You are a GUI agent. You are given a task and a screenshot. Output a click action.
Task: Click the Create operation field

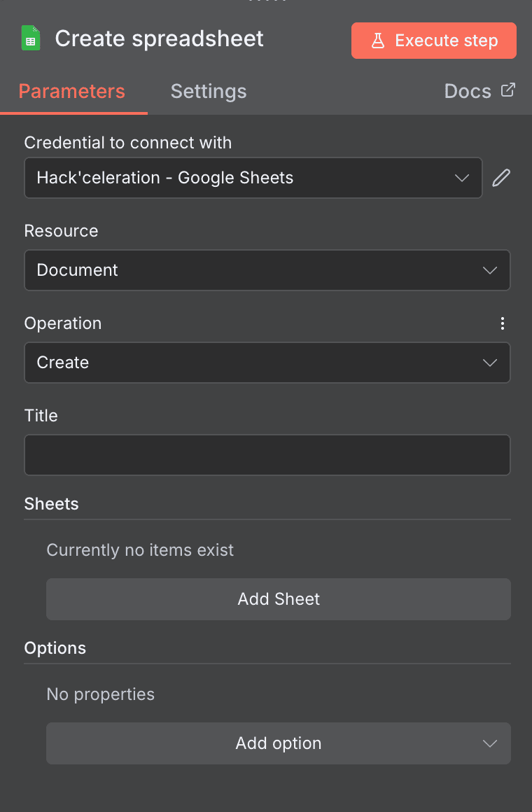click(x=267, y=363)
